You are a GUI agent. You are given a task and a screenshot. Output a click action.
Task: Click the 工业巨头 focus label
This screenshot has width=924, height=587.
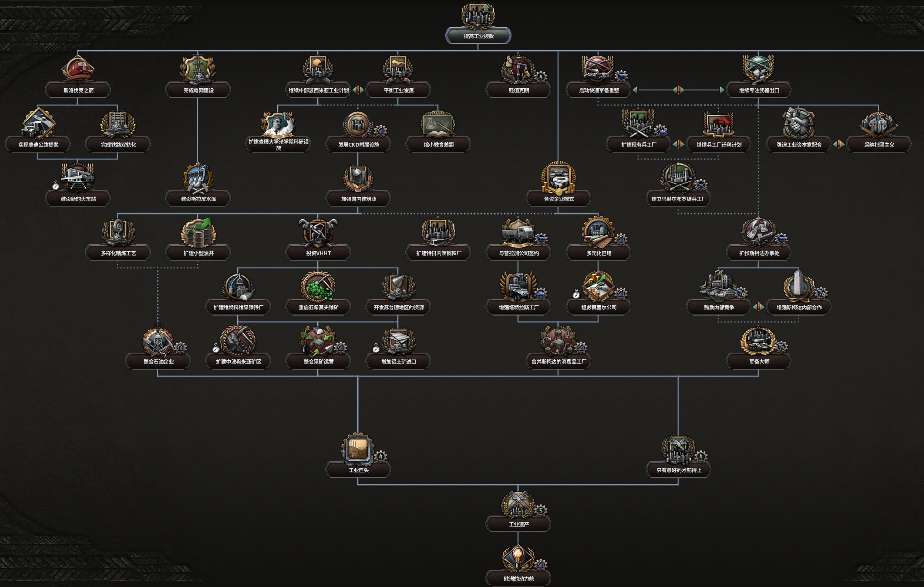click(358, 470)
